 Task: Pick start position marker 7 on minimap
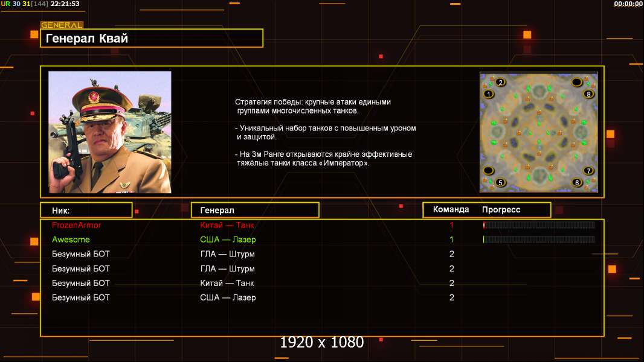pyautogui.click(x=588, y=171)
